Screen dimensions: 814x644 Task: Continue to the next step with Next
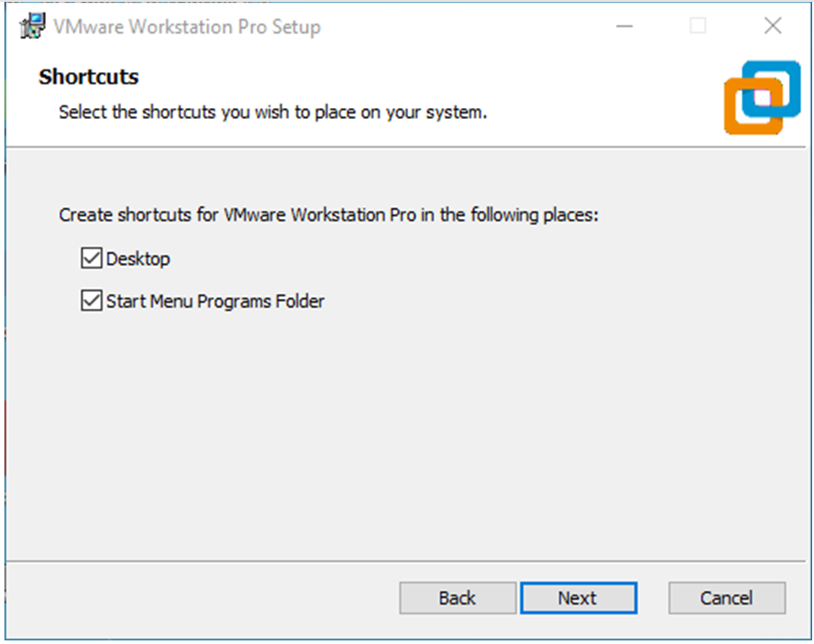578,598
